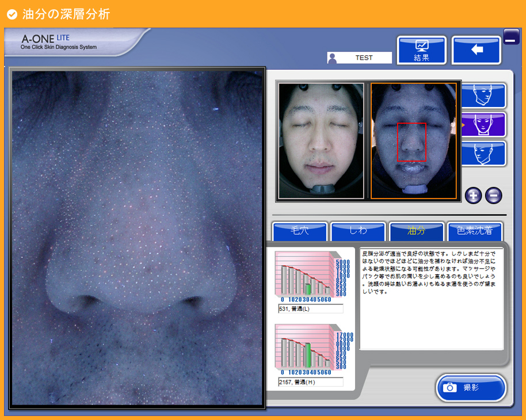Select the normal-light face thumbnail
The width and height of the screenshot is (526, 420).
pyautogui.click(x=321, y=141)
